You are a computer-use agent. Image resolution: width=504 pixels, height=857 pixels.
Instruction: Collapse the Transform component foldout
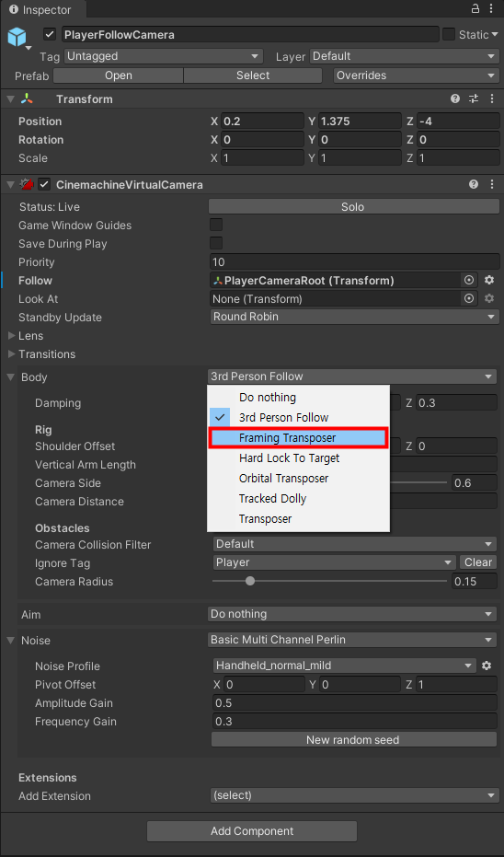pos(10,98)
